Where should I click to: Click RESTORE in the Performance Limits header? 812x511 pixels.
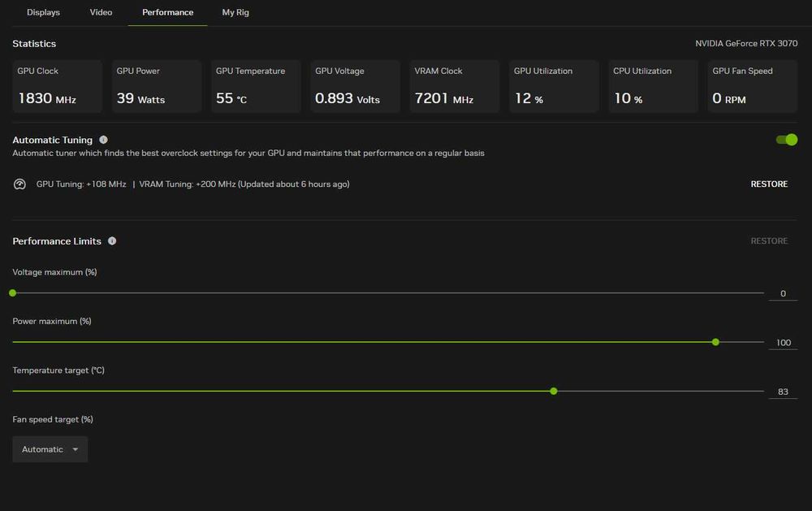769,241
